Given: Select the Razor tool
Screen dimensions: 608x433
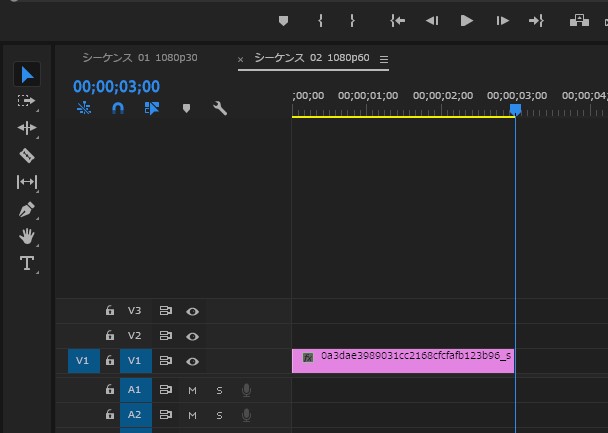Looking at the screenshot, I should (x=27, y=155).
